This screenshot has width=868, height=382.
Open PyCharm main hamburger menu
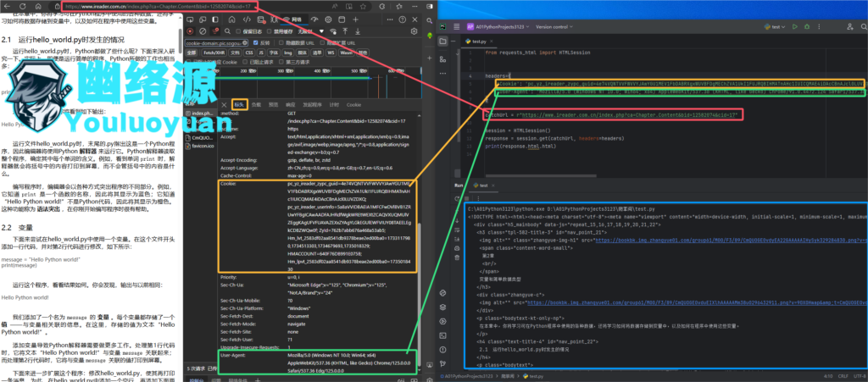point(457,26)
